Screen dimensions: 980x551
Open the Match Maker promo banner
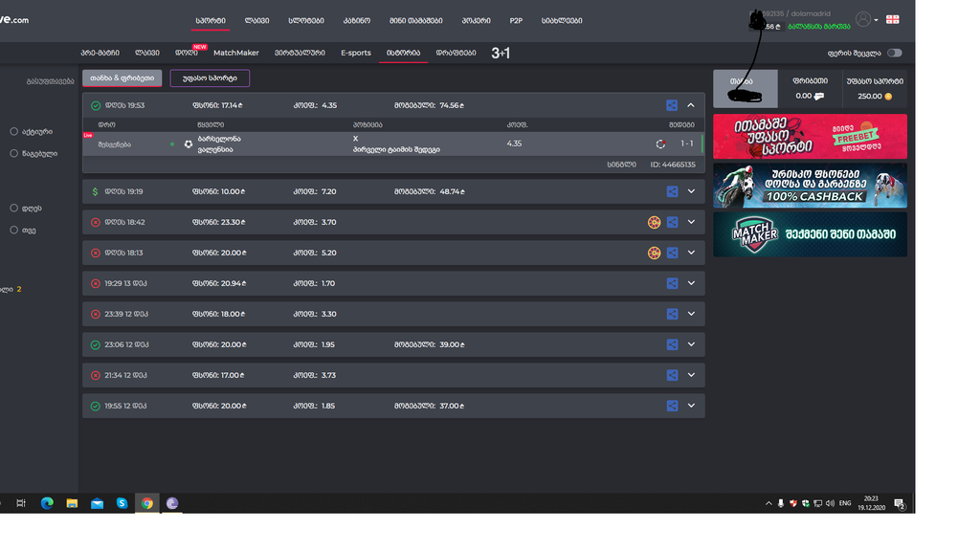pyautogui.click(x=810, y=234)
